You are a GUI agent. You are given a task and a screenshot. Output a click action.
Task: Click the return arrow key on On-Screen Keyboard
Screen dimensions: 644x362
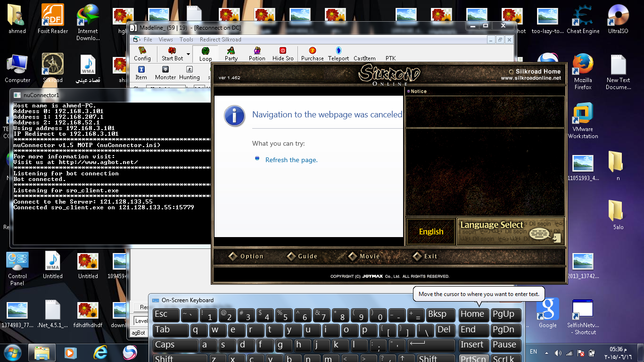[x=431, y=345]
